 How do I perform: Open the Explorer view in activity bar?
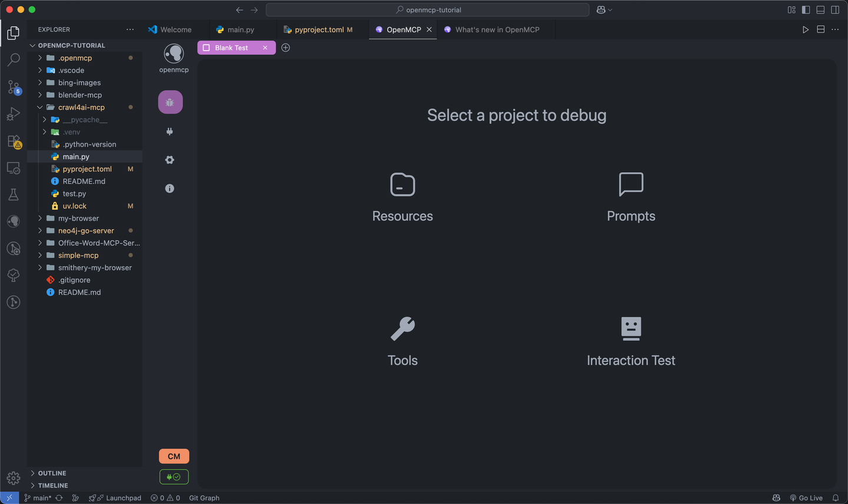pos(14,33)
